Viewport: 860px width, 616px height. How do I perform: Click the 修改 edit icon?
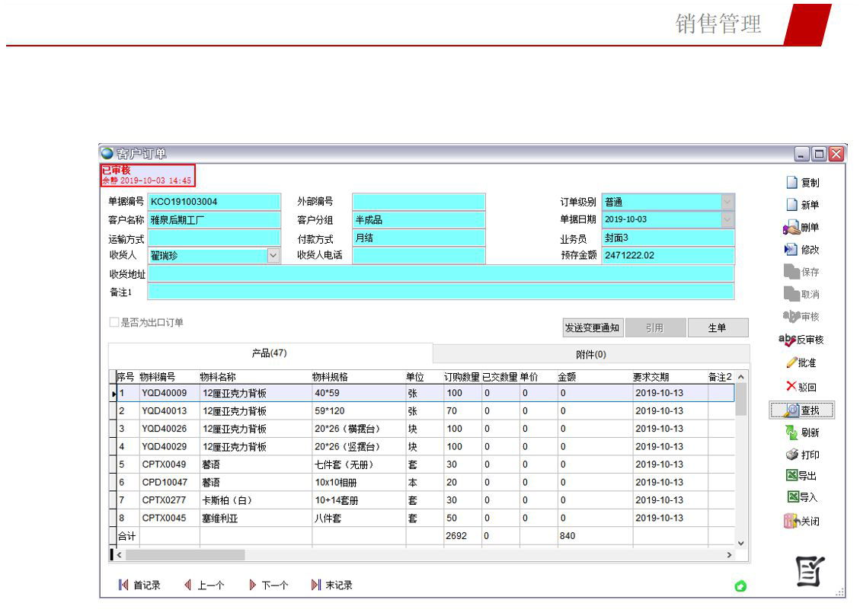(x=792, y=250)
